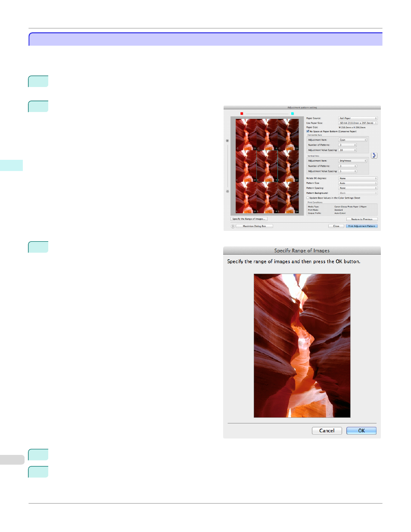Click the canyon image in Specify Range dialog
The width and height of the screenshot is (411, 532).
[x=302, y=345]
